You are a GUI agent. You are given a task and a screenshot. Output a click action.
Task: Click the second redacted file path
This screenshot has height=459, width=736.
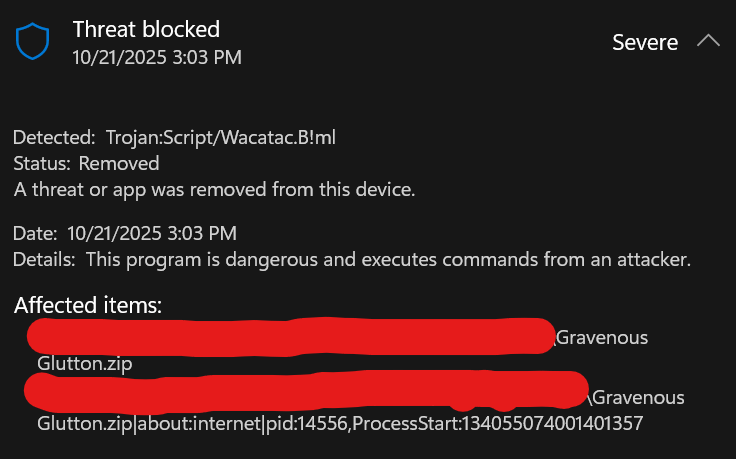(306, 391)
